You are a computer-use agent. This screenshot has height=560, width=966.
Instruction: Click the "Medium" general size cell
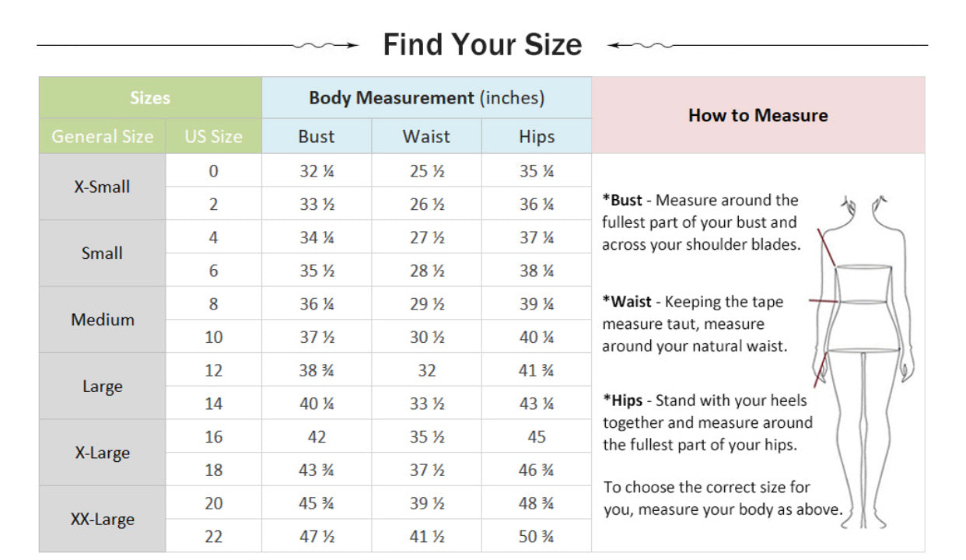point(103,320)
